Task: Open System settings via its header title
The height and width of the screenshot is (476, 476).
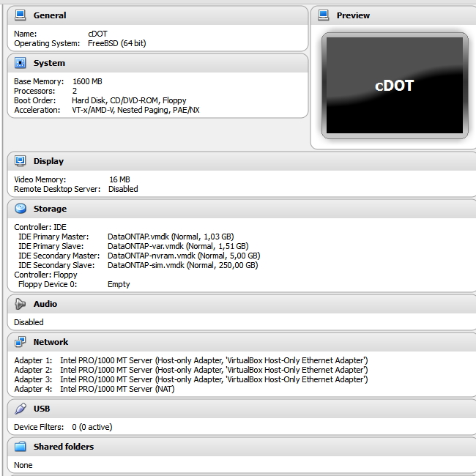Action: [49, 63]
